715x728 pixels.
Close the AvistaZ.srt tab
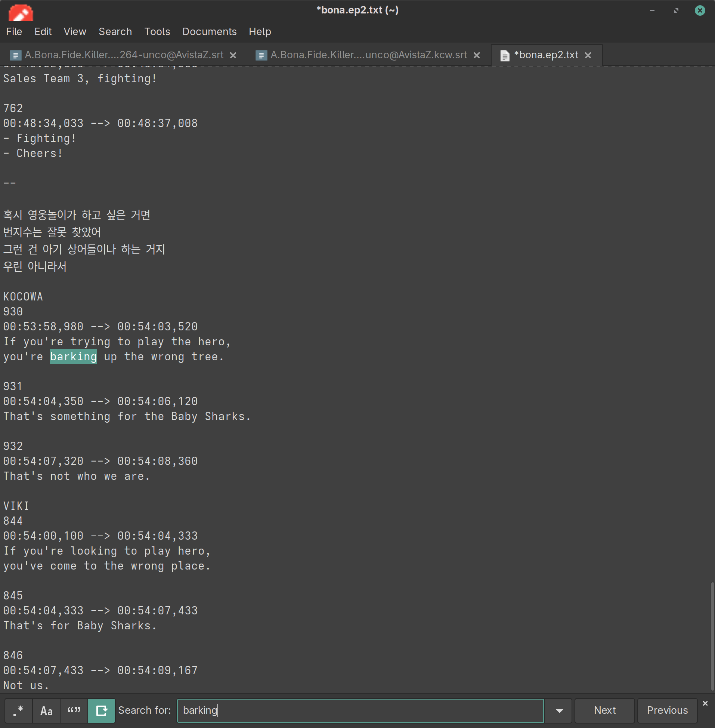[233, 56]
